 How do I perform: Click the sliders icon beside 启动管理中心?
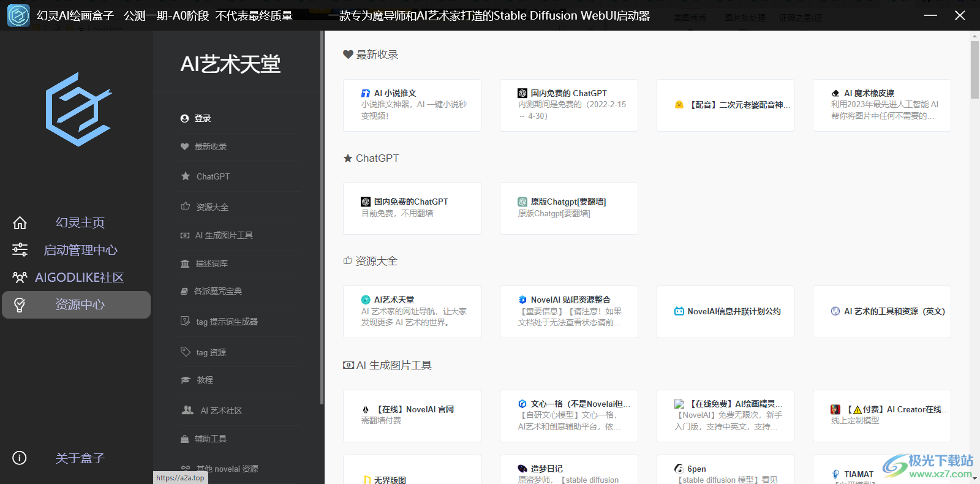click(x=20, y=249)
